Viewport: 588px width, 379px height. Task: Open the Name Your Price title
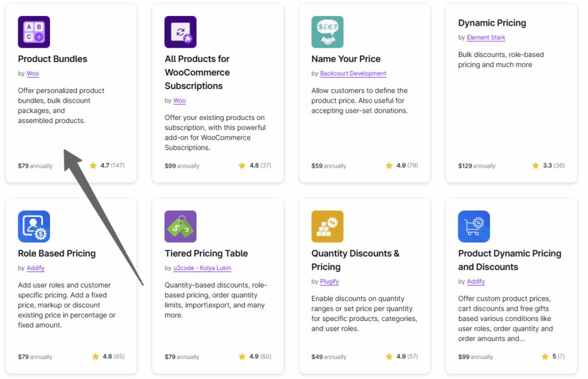click(346, 59)
